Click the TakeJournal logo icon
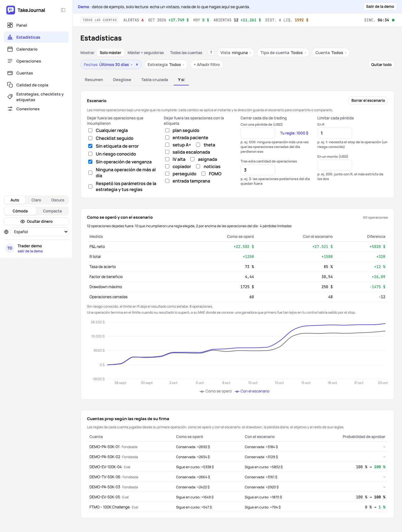The image size is (402, 532). [x=11, y=10]
